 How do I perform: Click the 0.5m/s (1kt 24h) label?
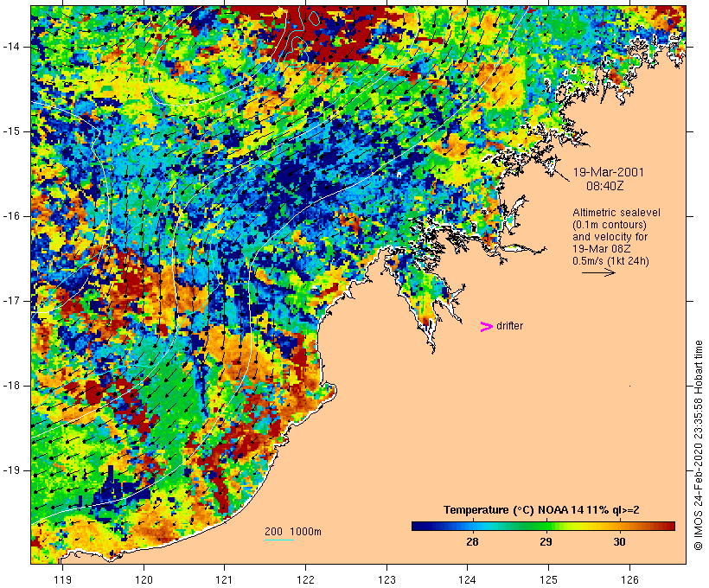pyautogui.click(x=610, y=261)
